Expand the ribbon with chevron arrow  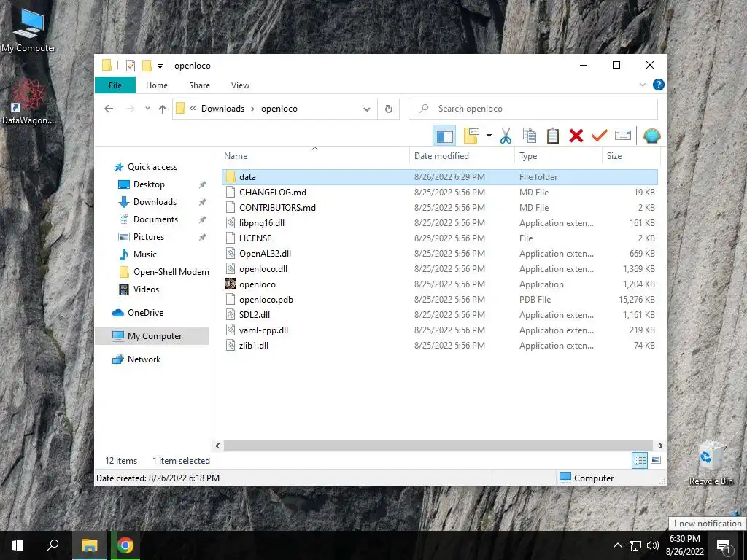642,85
